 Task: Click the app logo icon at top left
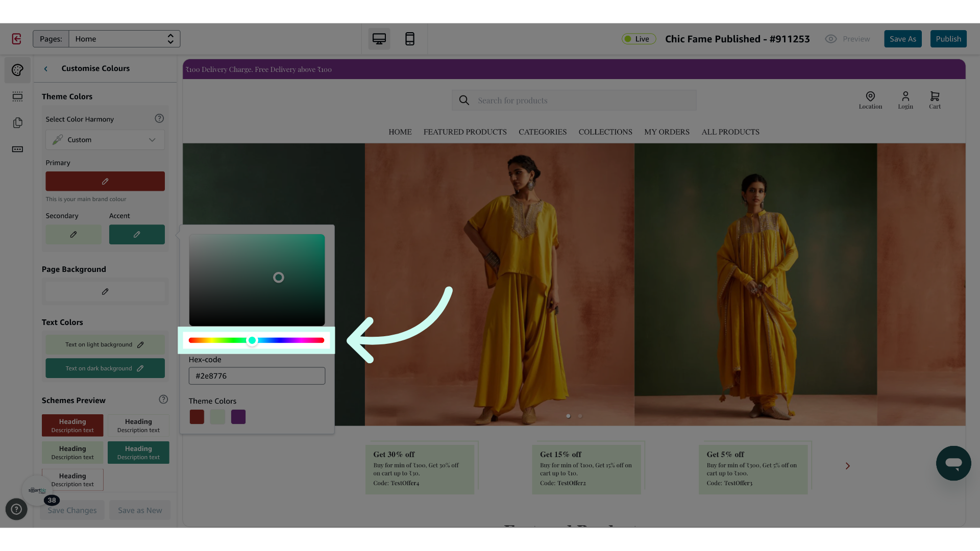pyautogui.click(x=16, y=39)
